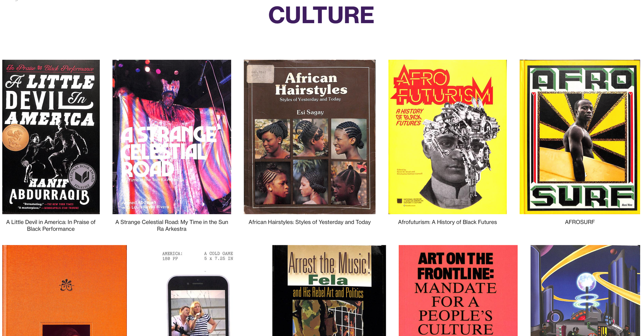Open A Little Devil in America cover
Viewport: 644px width, 336px height.
[x=51, y=137]
